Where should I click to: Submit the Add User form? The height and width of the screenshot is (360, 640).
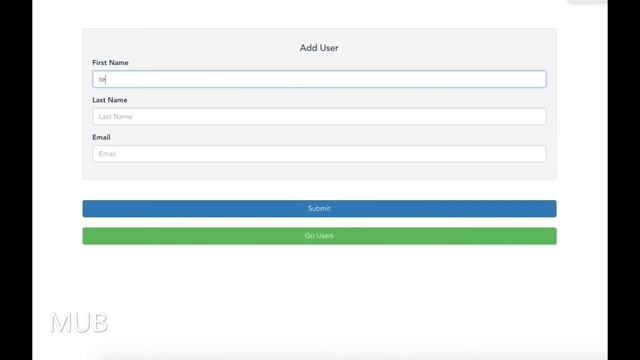click(319, 209)
